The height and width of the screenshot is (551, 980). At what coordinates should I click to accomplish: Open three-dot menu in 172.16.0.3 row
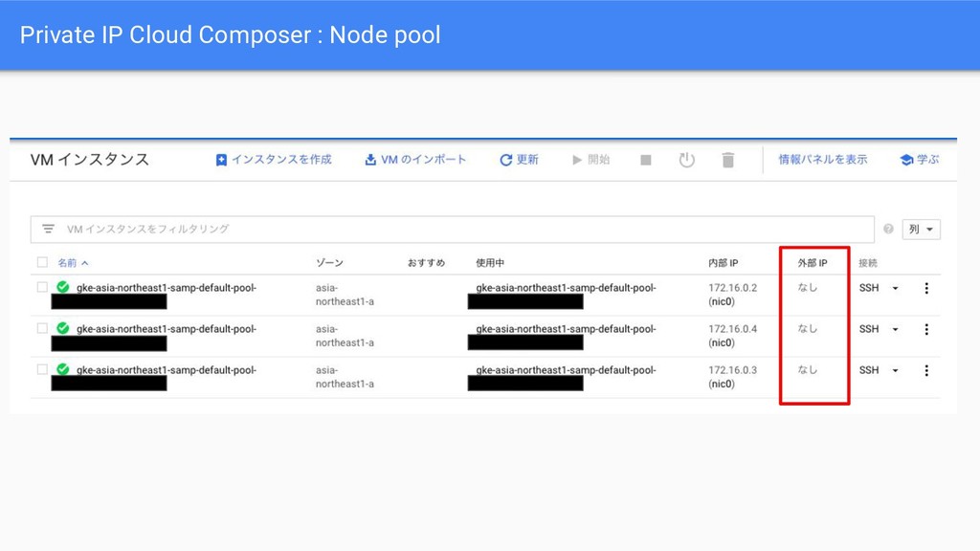pyautogui.click(x=926, y=370)
